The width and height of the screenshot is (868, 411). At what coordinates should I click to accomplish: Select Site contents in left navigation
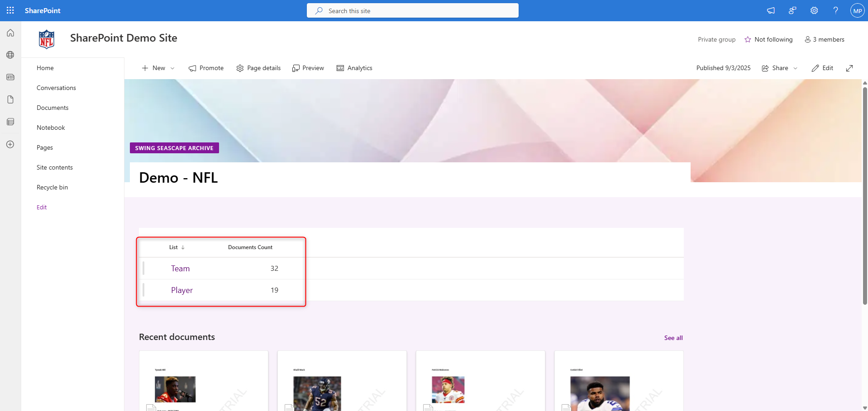tap(55, 167)
